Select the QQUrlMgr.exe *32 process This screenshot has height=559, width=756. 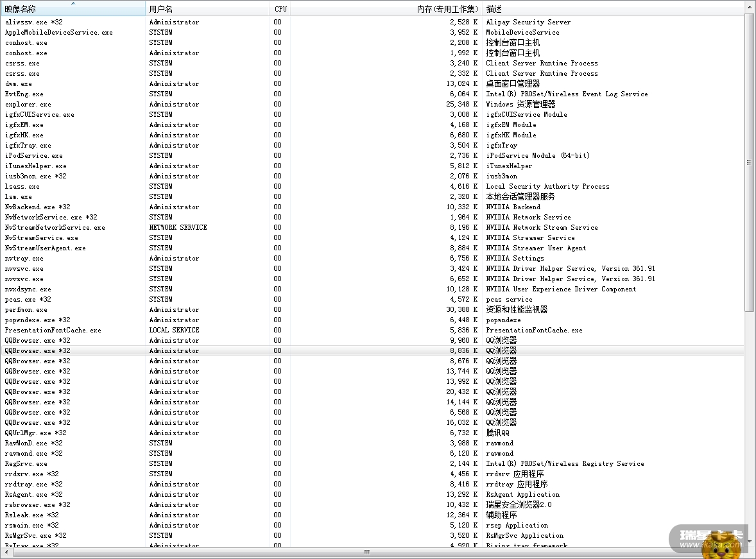point(372,433)
